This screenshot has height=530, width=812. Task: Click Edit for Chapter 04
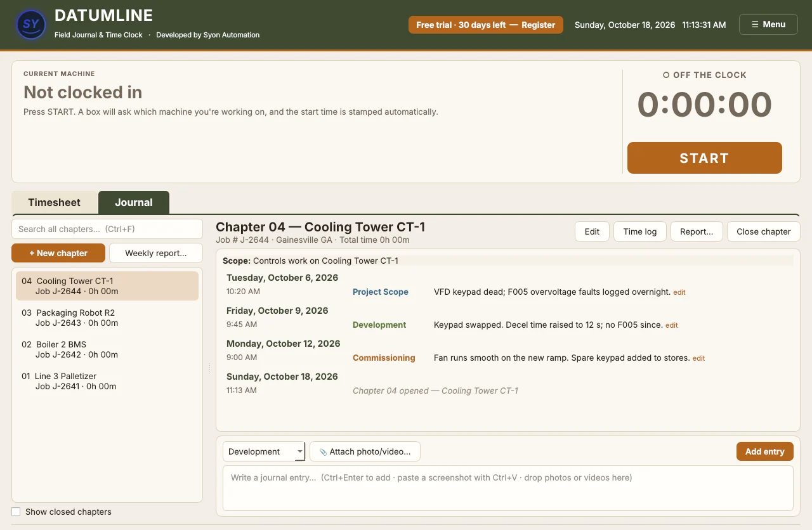click(x=592, y=231)
